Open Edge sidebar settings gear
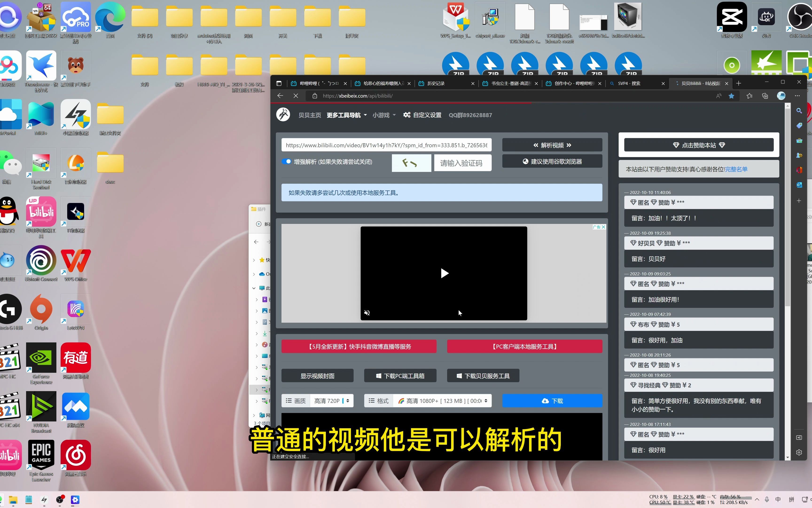 (799, 452)
